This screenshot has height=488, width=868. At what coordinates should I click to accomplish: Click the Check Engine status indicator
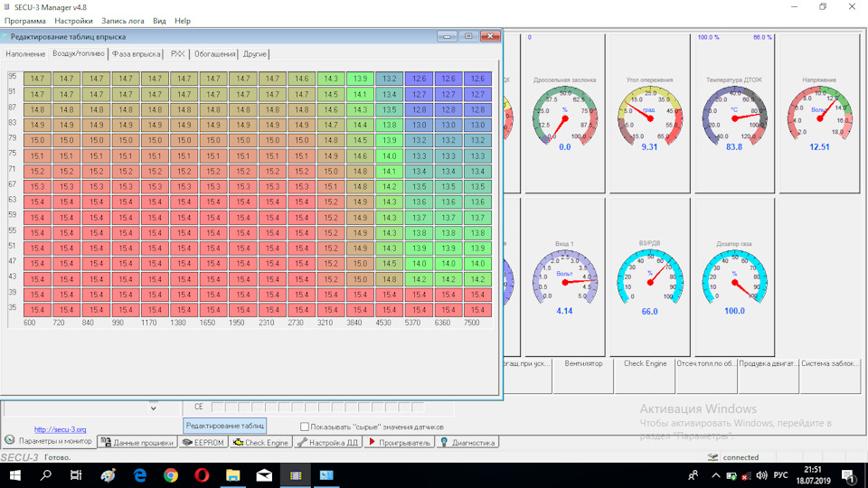(645, 376)
